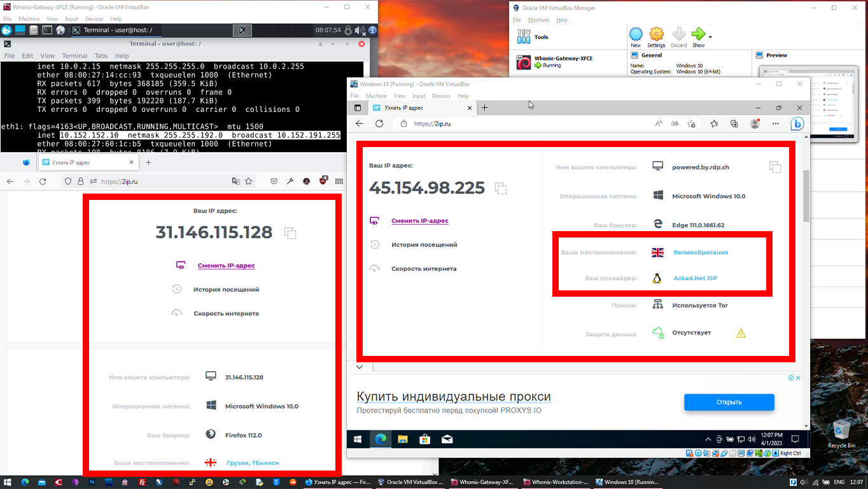Click the lock icon in Whonix panel tray
Image resolution: width=868 pixels, height=489 pixels.
(348, 30)
